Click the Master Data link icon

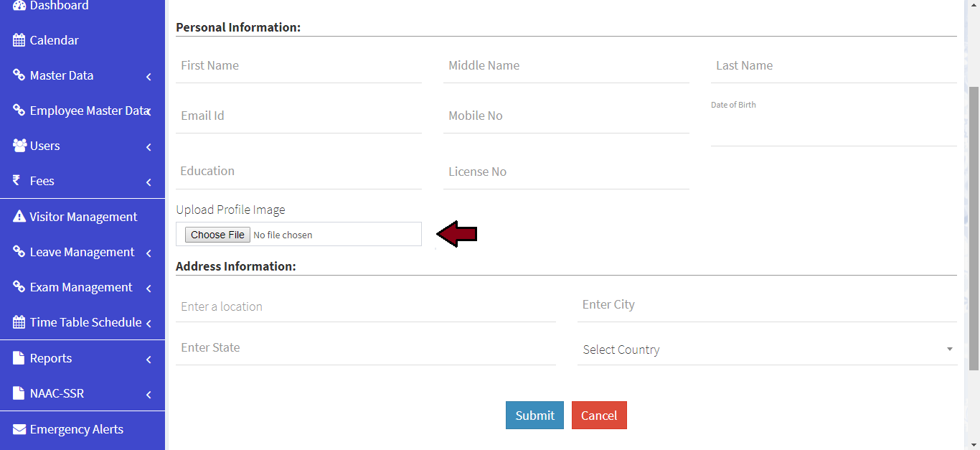(19, 75)
